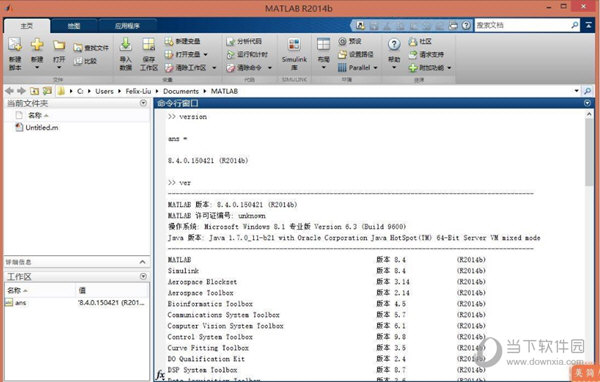Click the Forward navigation arrow

coord(21,91)
